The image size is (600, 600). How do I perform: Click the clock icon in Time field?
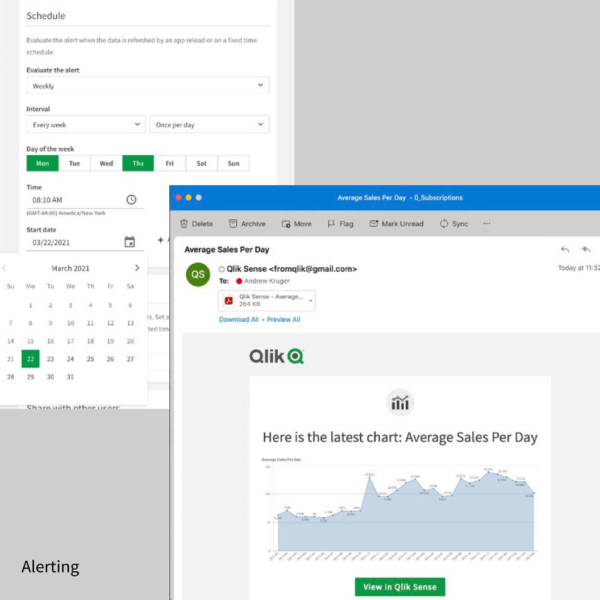click(131, 199)
